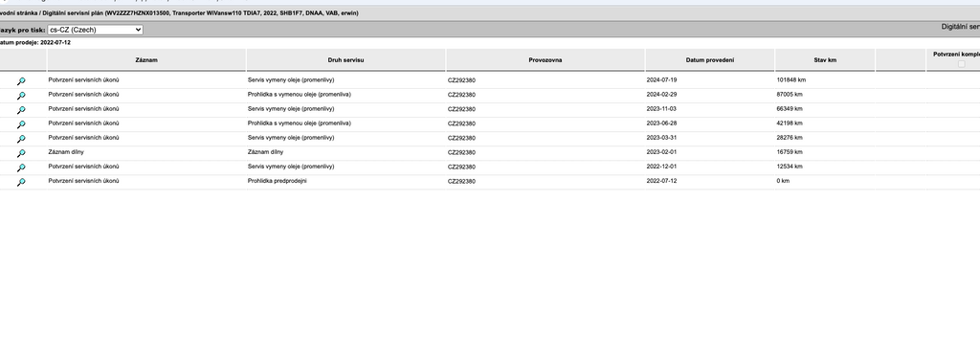Select the 42198 km mileage cell
The image size is (980, 357).
tap(790, 123)
